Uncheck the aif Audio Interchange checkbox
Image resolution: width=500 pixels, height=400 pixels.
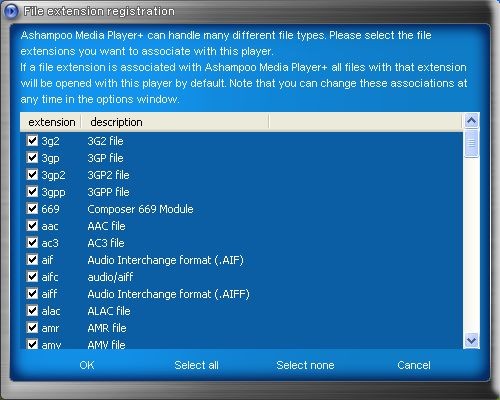(32, 260)
